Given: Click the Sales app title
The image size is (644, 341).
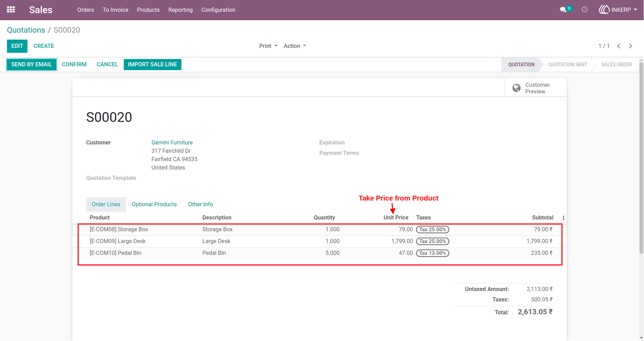Looking at the screenshot, I should (41, 10).
